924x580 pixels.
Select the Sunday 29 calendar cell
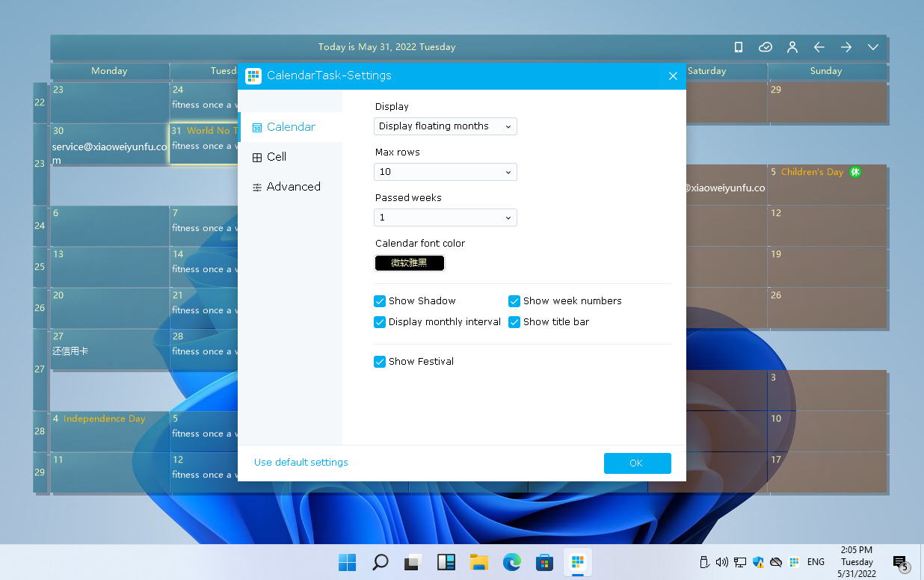click(826, 103)
